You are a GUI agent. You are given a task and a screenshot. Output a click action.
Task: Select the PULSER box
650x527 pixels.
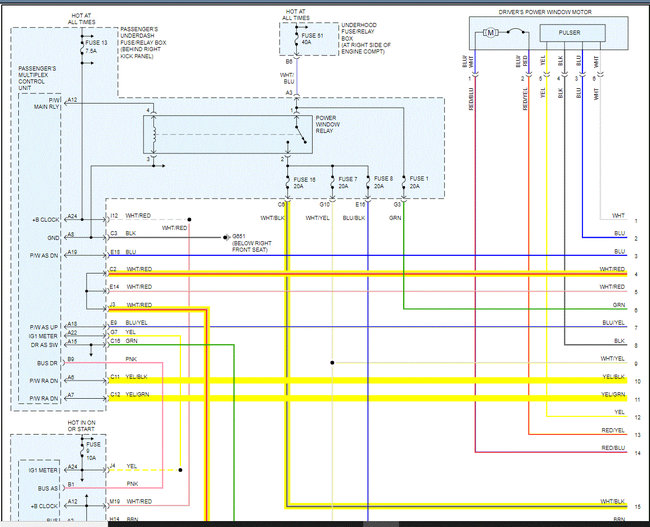[x=572, y=33]
